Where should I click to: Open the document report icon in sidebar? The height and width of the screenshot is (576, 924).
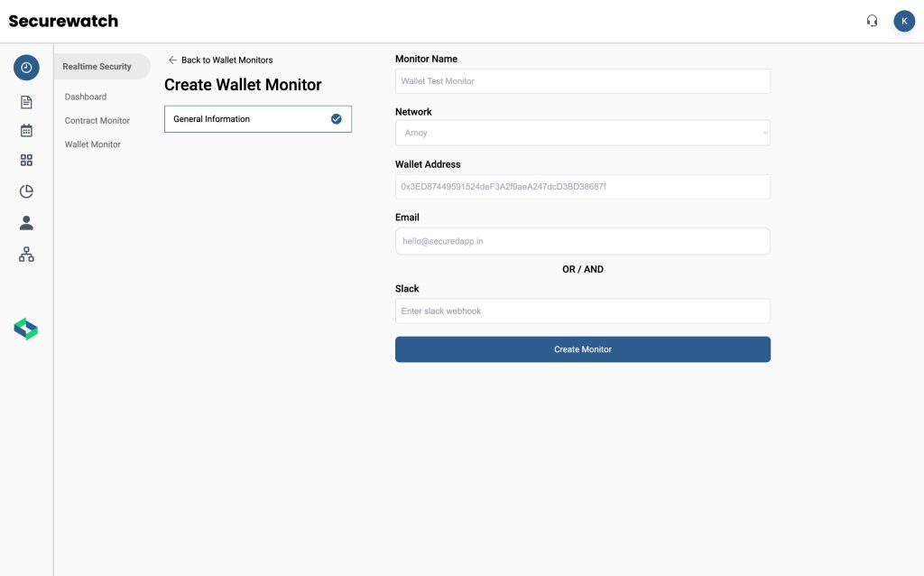pyautogui.click(x=25, y=101)
